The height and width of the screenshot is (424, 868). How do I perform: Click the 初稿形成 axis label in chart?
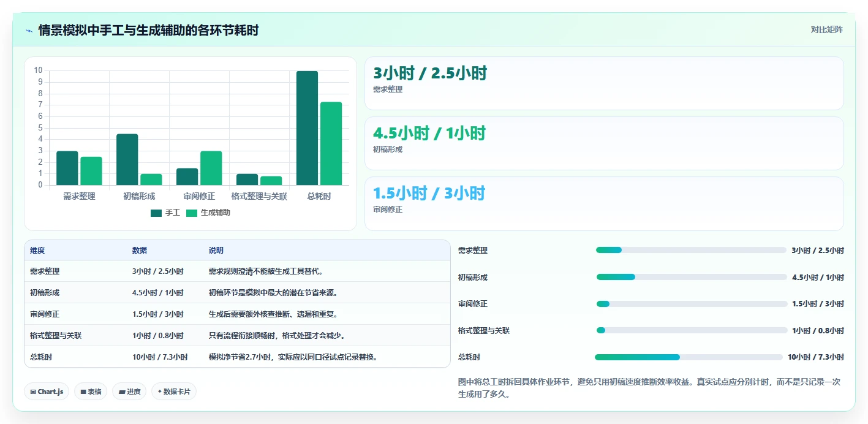tap(139, 197)
